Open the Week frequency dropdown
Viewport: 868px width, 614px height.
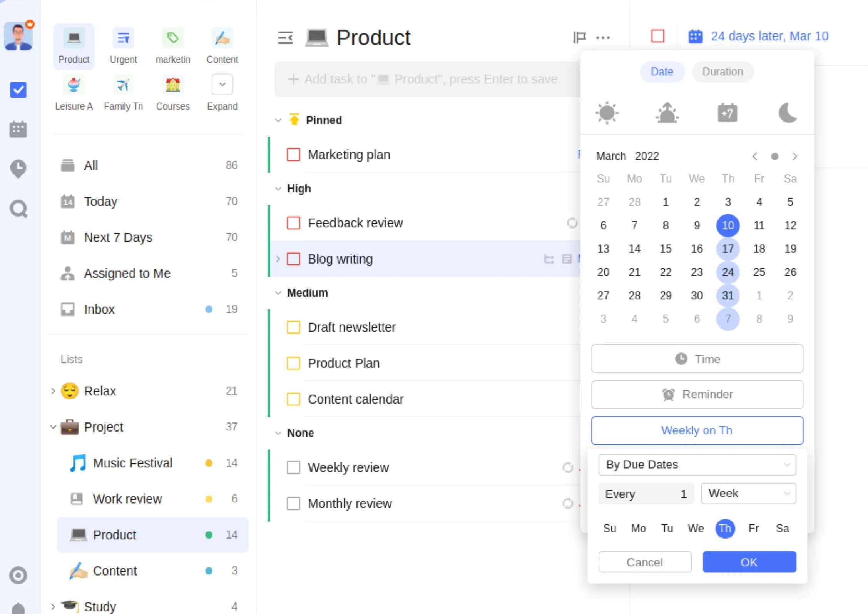pos(748,494)
